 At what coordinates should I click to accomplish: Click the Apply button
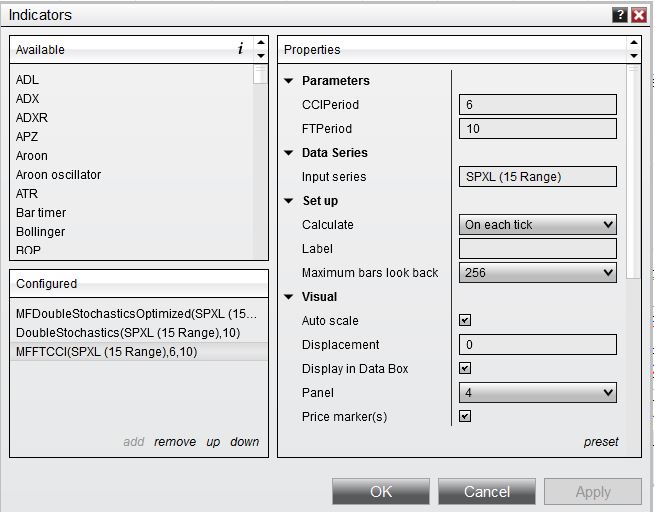click(593, 492)
